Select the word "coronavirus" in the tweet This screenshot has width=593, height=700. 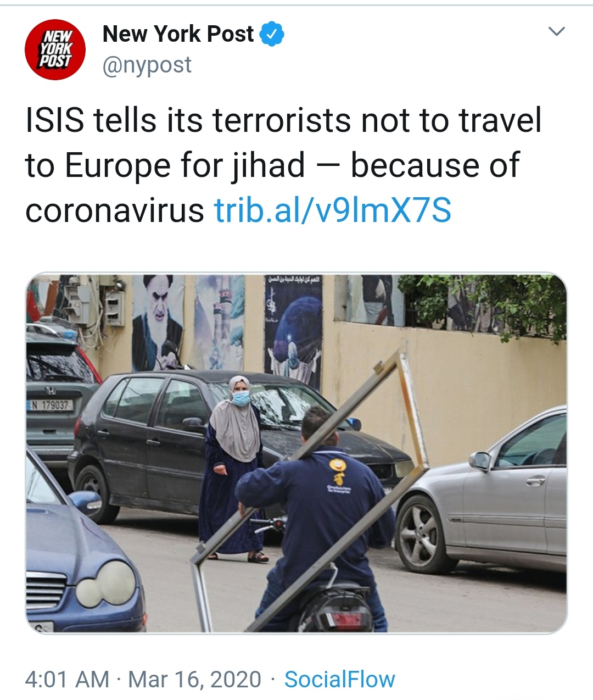115,211
